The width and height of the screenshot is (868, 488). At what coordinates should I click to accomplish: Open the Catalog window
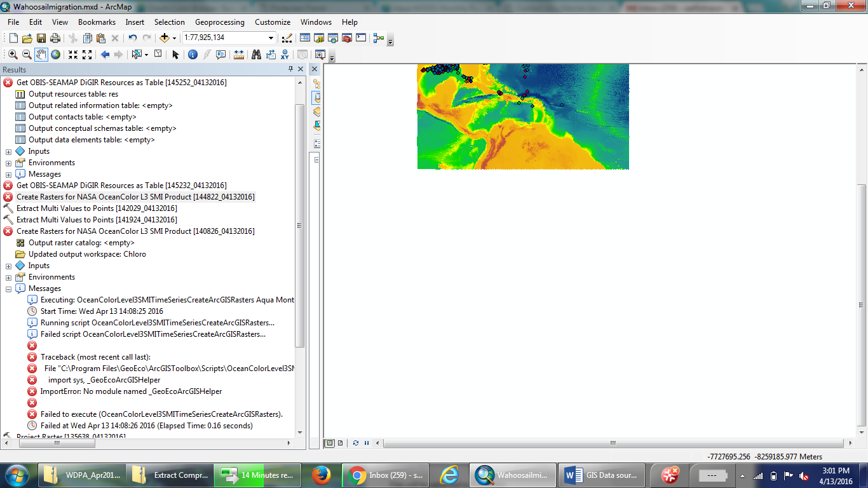pyautogui.click(x=319, y=38)
